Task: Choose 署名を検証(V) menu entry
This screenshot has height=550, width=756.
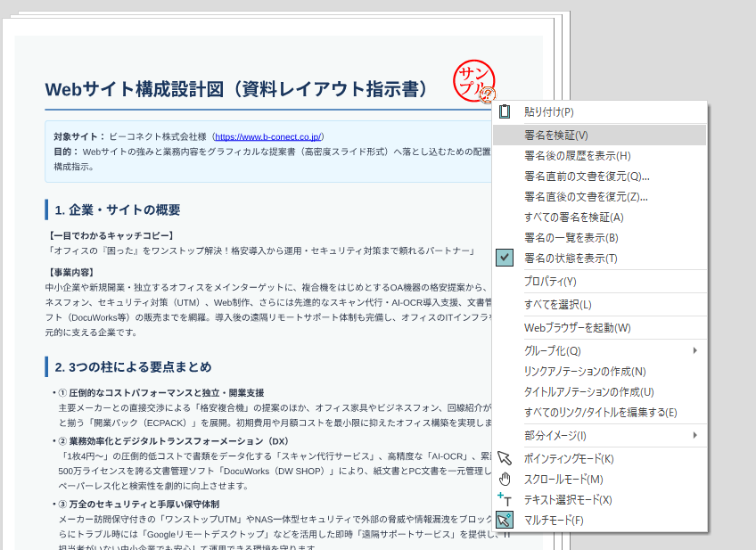Action: tap(599, 135)
